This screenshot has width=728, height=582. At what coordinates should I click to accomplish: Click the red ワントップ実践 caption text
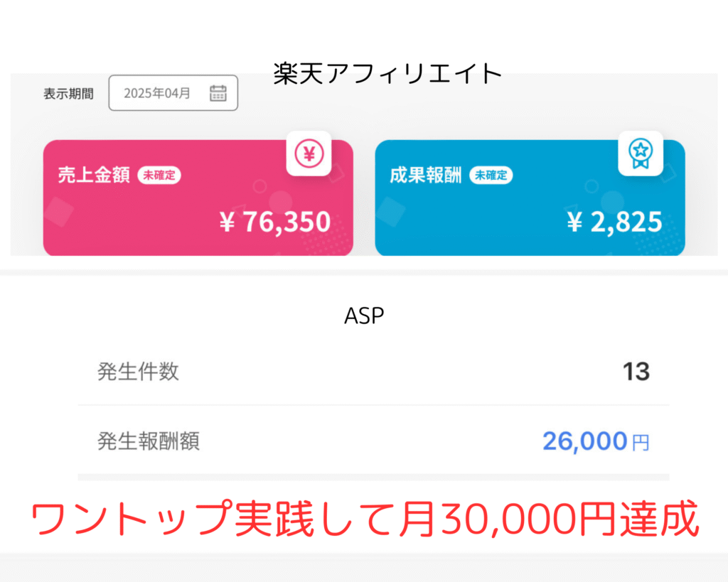click(365, 518)
